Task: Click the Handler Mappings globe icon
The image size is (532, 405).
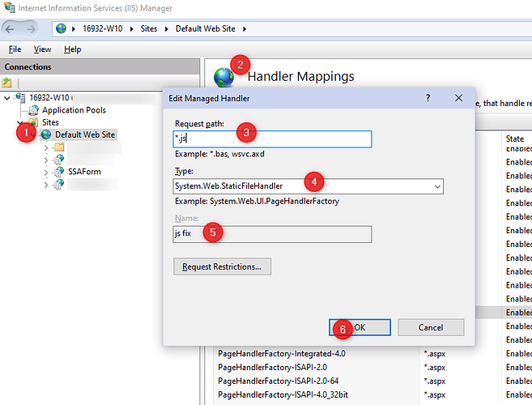Action: pyautogui.click(x=223, y=78)
